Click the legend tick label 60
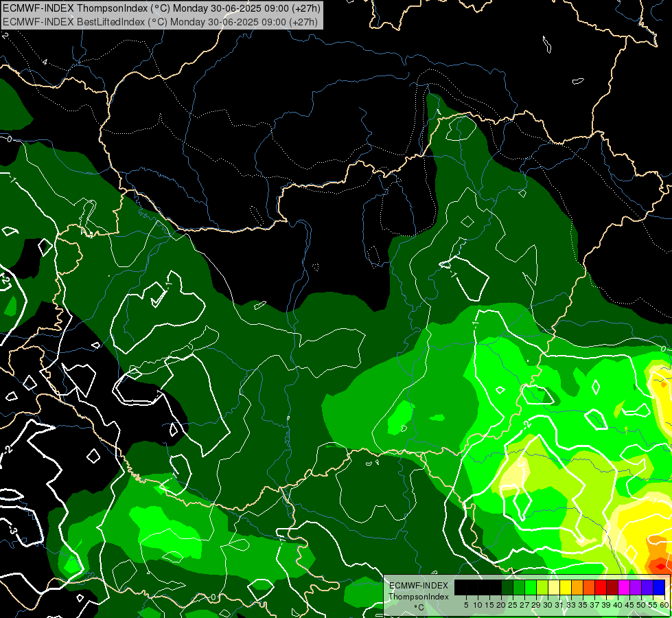This screenshot has width=672, height=618. pyautogui.click(x=664, y=605)
